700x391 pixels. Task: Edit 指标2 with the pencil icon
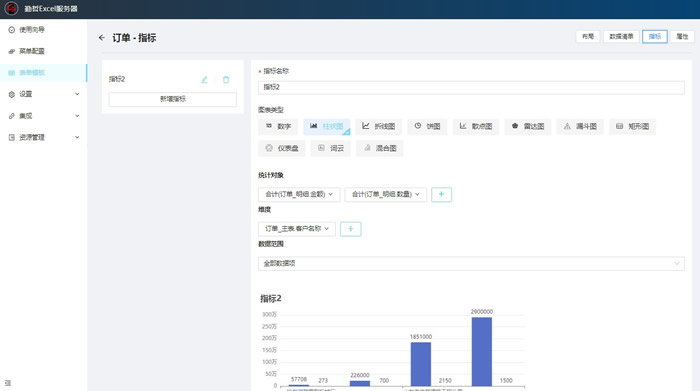pos(204,80)
